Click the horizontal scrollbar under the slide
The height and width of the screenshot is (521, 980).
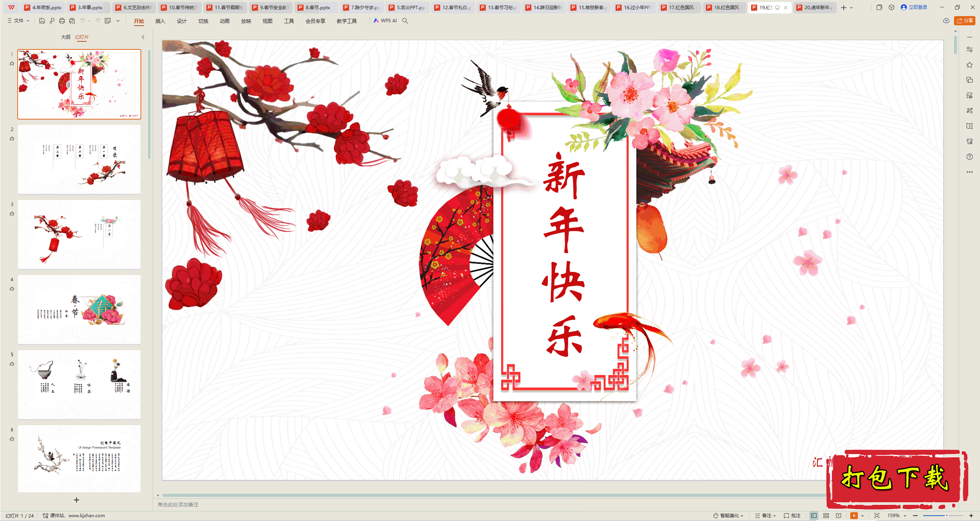click(494, 495)
